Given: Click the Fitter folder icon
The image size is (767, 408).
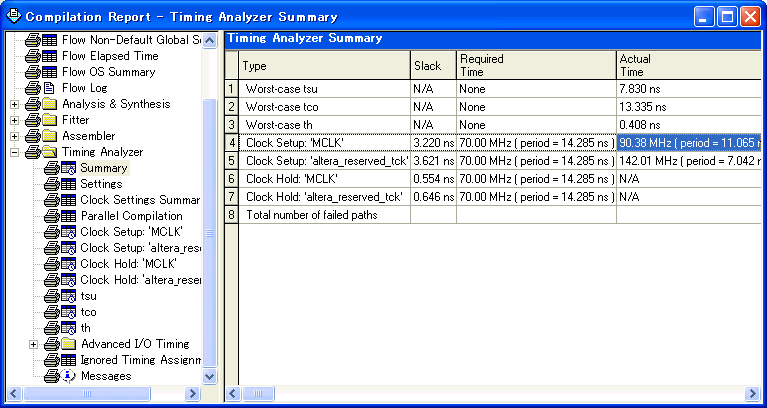Looking at the screenshot, I should (49, 120).
